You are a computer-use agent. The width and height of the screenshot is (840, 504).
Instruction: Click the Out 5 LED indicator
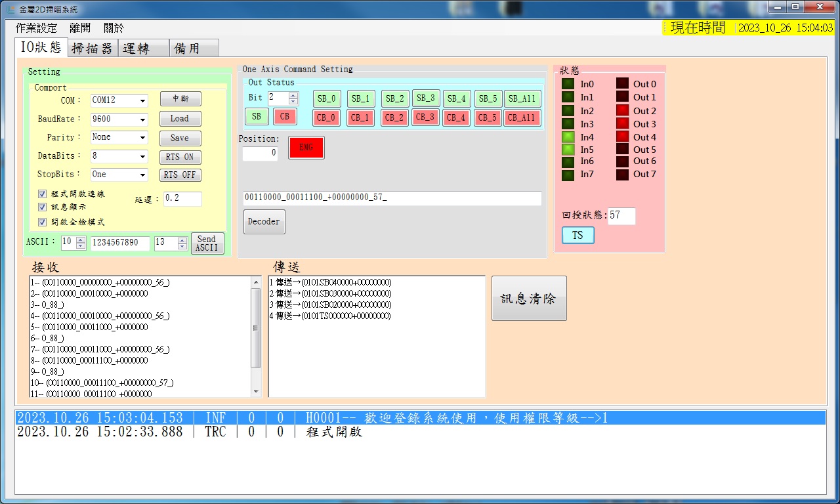[622, 150]
